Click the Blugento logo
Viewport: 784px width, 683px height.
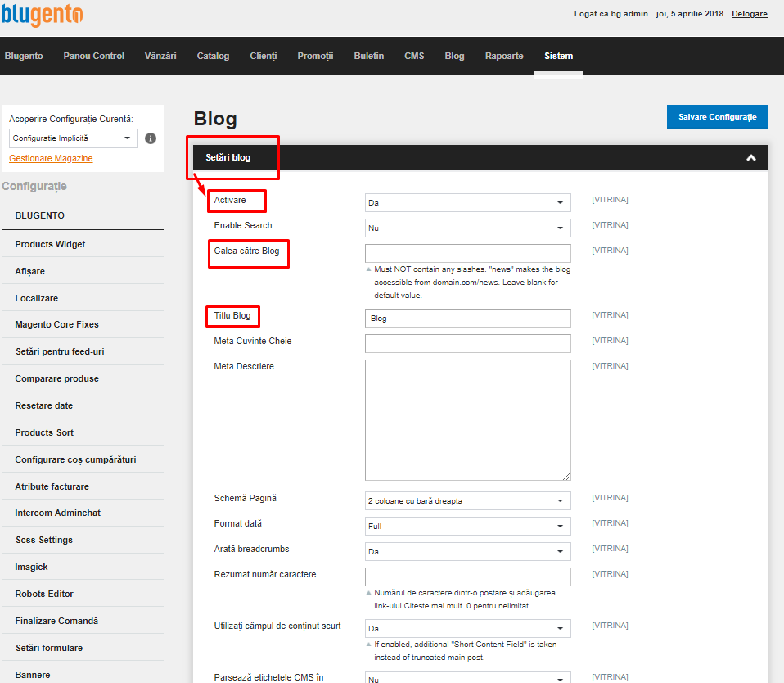42,14
